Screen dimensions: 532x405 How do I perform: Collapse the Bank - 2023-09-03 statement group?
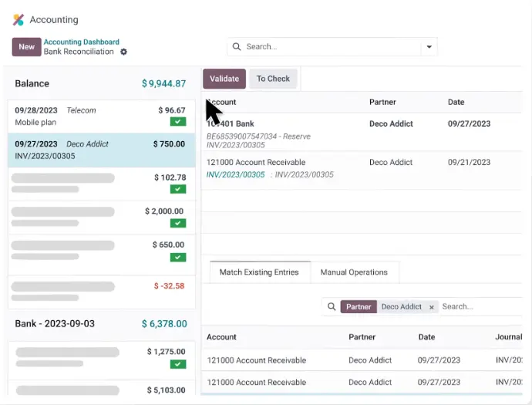pyautogui.click(x=55, y=324)
